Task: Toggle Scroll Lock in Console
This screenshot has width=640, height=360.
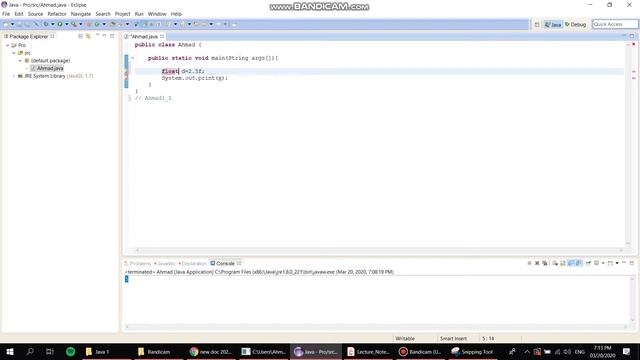Action: [563, 263]
